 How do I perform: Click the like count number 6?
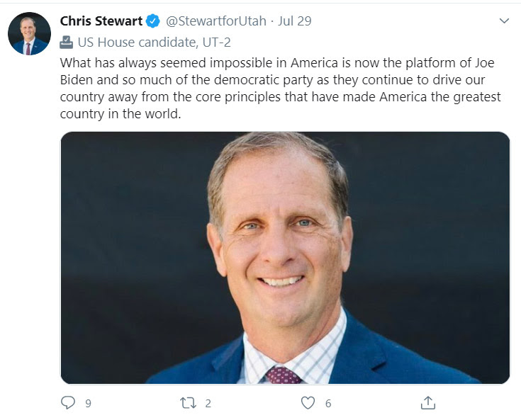(327, 404)
